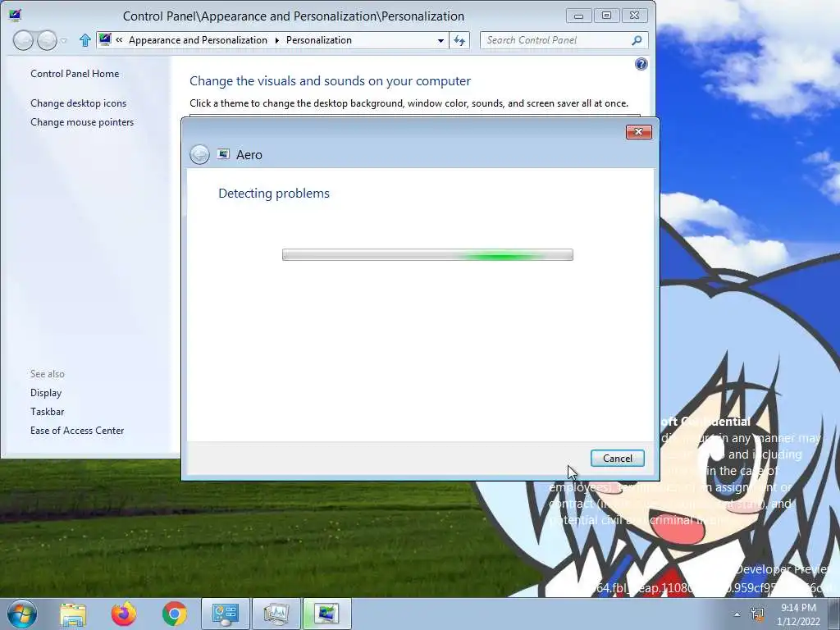Click the Show desktop strip
This screenshot has width=840, height=630.
(x=834, y=614)
